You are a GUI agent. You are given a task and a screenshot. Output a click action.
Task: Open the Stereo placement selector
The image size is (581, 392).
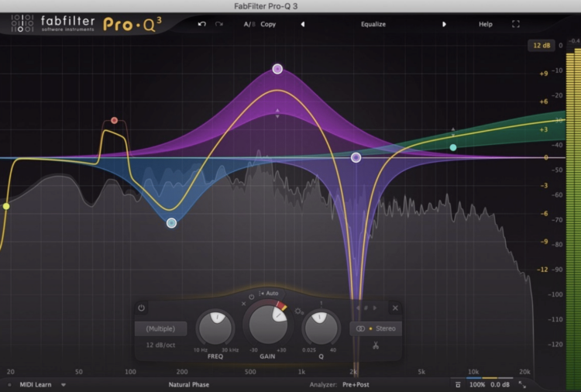coord(376,328)
